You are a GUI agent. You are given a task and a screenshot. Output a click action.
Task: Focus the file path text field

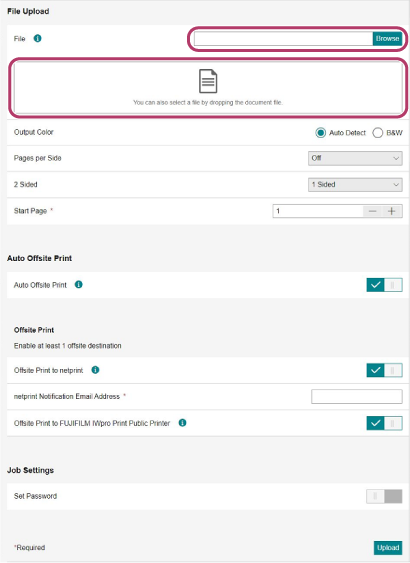(x=283, y=38)
